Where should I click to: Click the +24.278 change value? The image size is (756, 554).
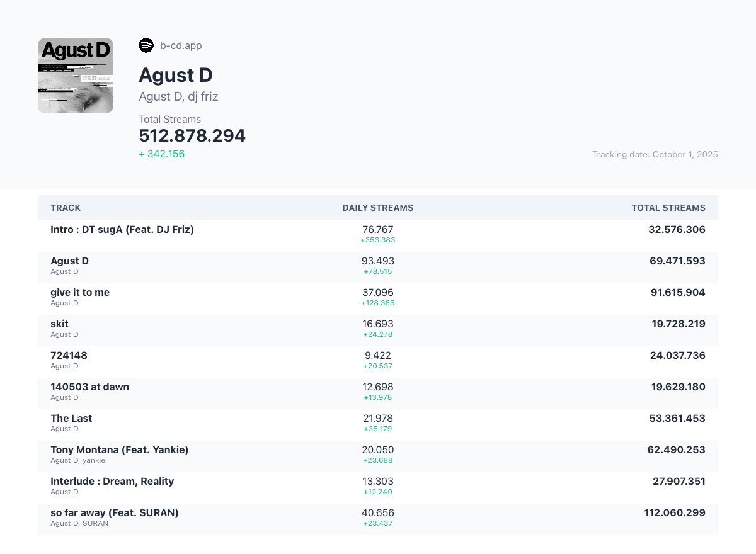click(378, 334)
